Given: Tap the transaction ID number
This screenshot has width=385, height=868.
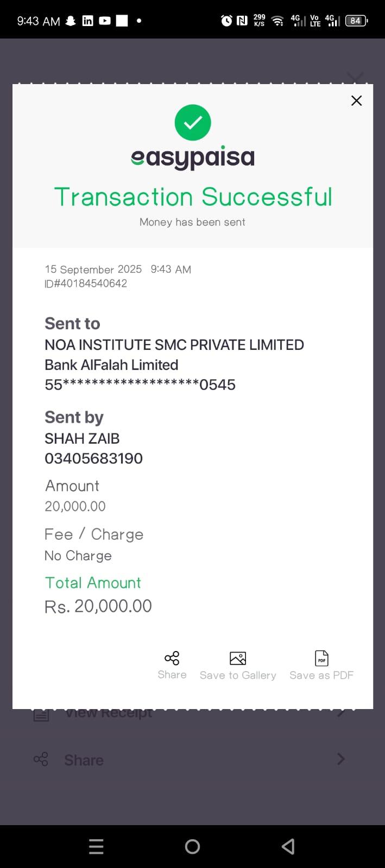Looking at the screenshot, I should tap(86, 283).
